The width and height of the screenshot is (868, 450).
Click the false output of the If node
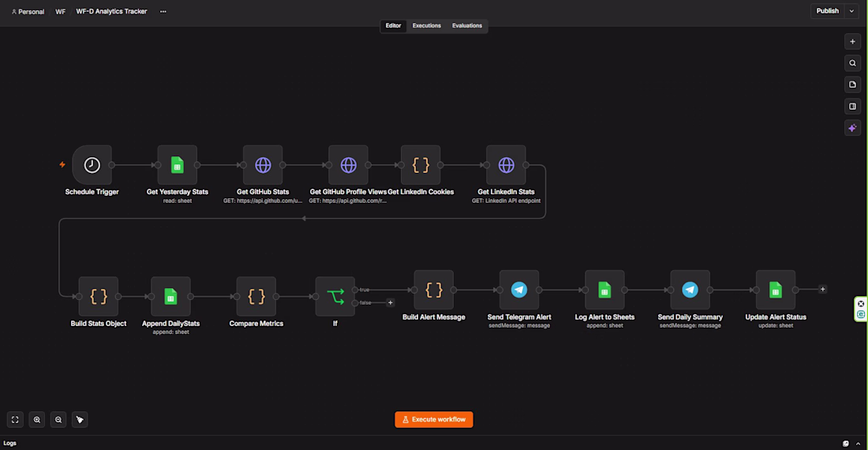(355, 303)
